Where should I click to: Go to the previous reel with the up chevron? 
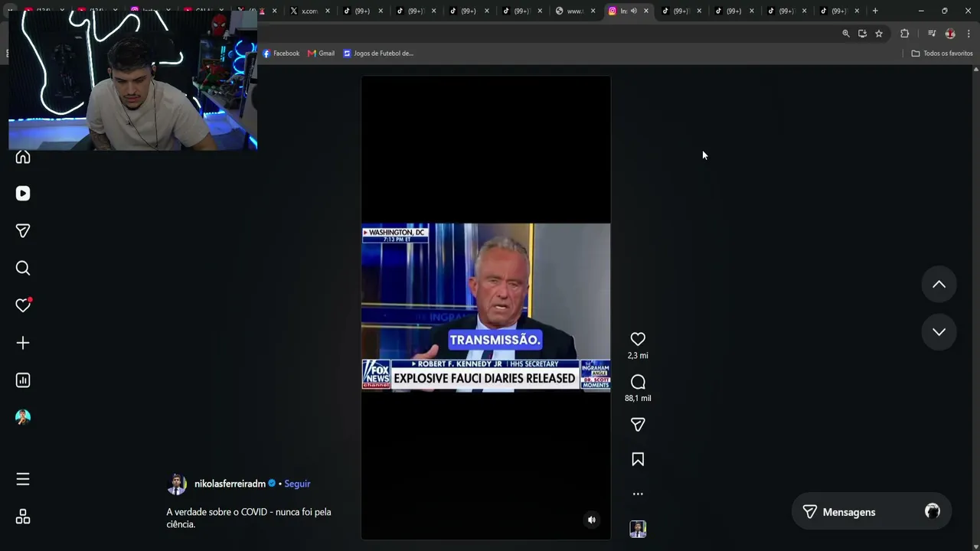click(x=939, y=285)
